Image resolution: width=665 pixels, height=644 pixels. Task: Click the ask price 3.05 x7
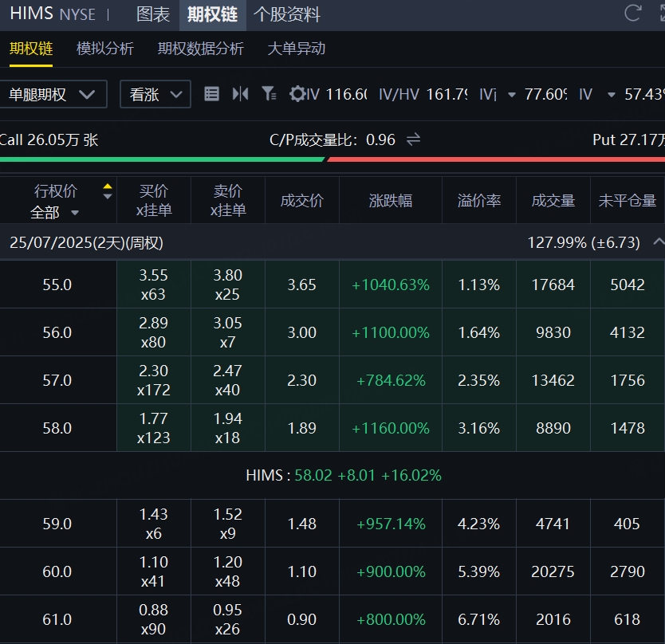coord(228,332)
